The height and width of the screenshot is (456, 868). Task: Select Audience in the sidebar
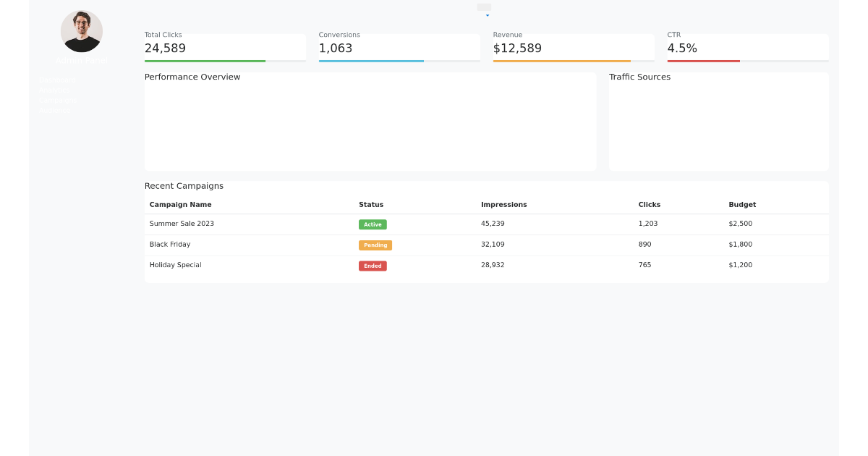click(54, 110)
